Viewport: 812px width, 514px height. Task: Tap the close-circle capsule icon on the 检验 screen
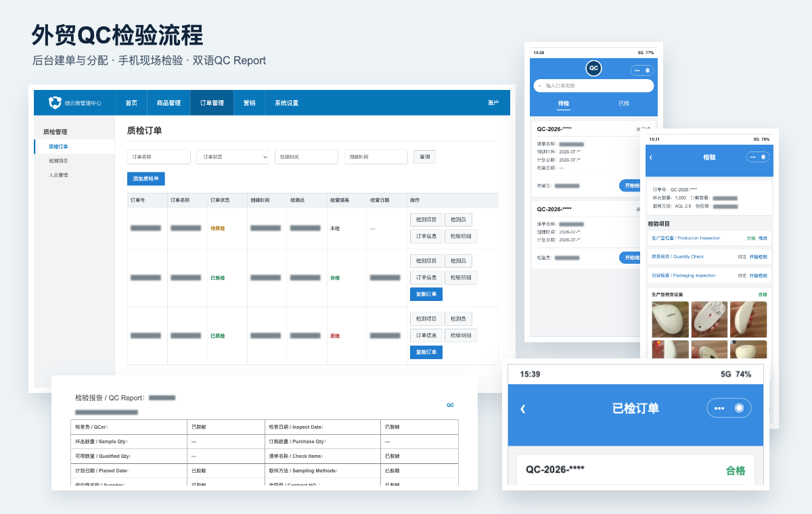[x=763, y=157]
